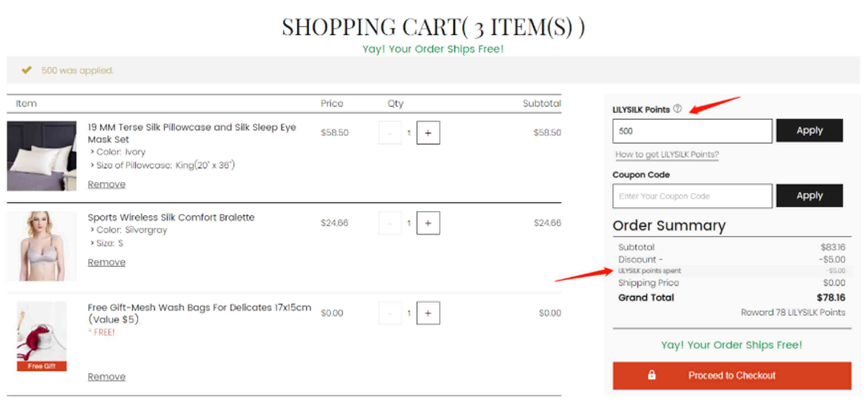Focus the Enter Your Coupon Code field
Screen dimensions: 868x409
tap(692, 196)
